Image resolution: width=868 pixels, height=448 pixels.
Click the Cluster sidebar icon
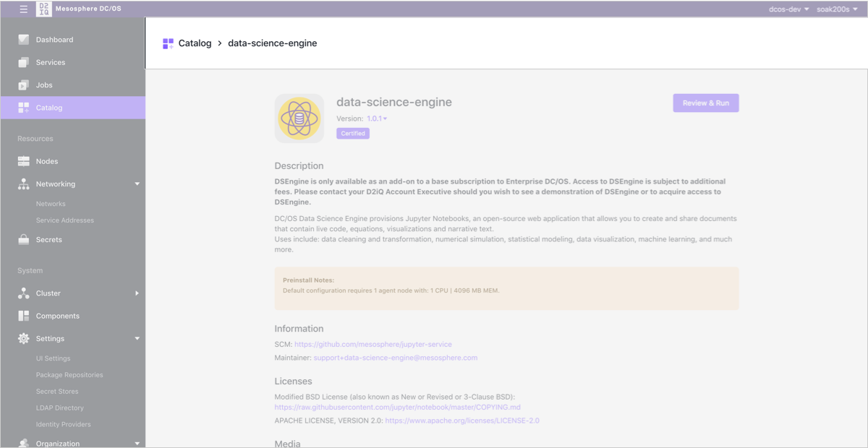(x=24, y=293)
